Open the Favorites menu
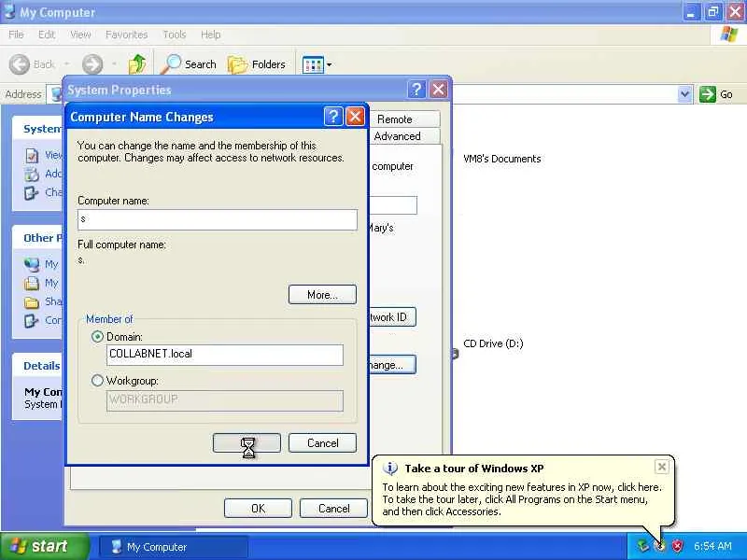Image resolution: width=747 pixels, height=560 pixels. [126, 35]
